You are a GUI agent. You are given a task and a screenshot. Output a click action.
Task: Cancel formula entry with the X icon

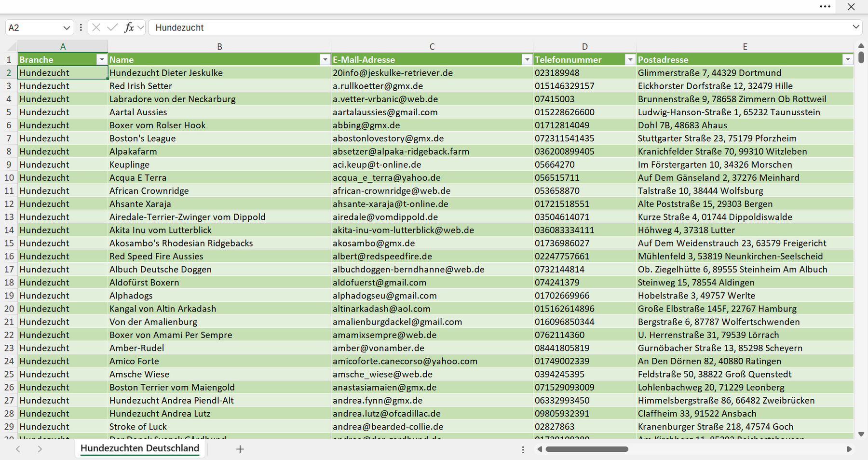pyautogui.click(x=96, y=27)
